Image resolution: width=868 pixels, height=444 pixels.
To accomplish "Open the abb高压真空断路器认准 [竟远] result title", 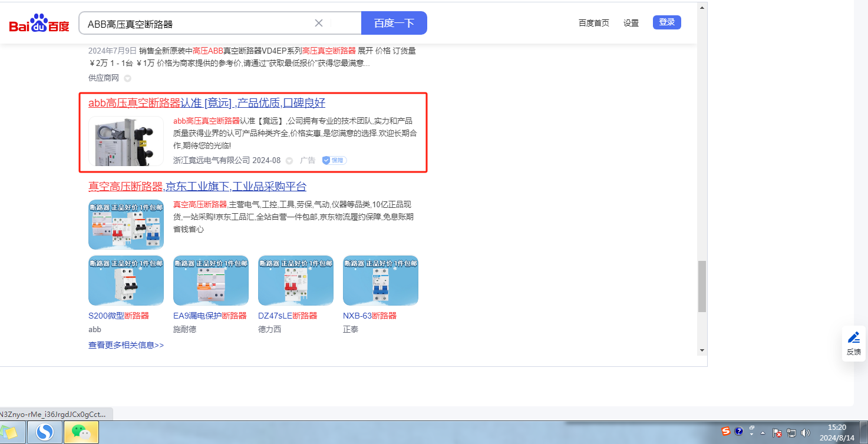I will 207,103.
